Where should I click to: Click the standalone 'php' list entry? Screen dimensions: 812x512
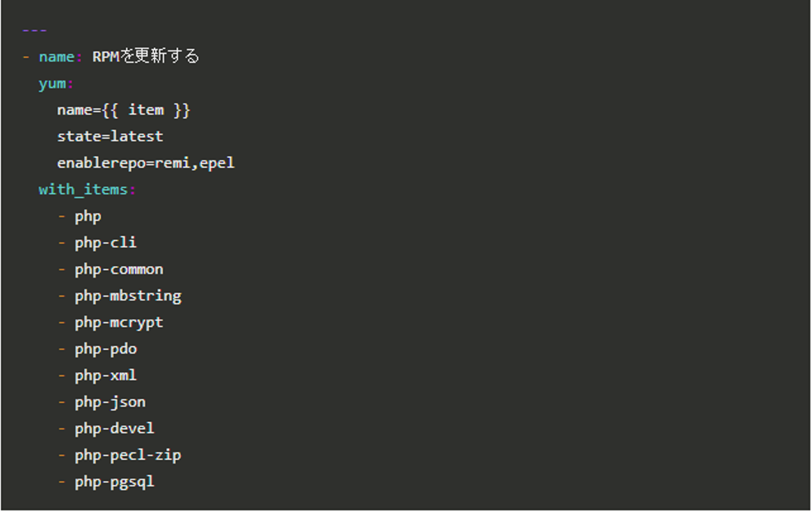(x=88, y=217)
